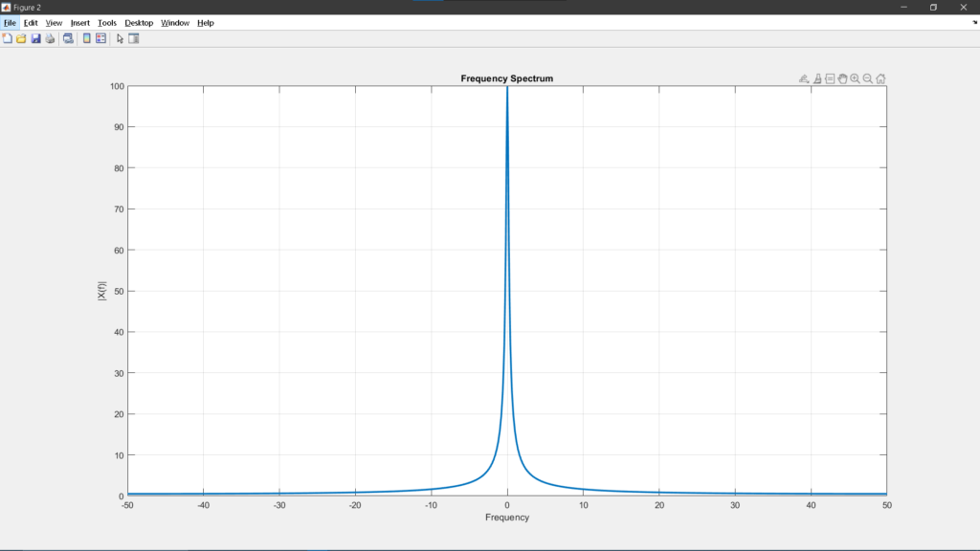
Task: Insert a legend using the toolbar icon
Action: [x=100, y=38]
